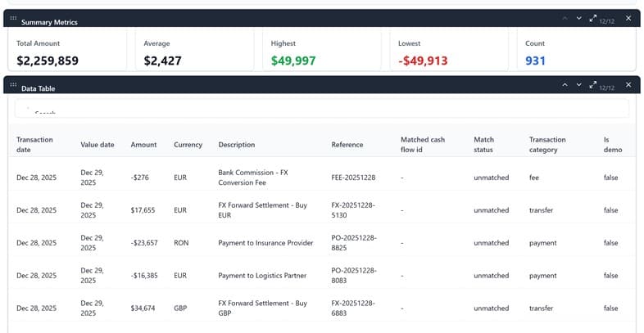The height and width of the screenshot is (333, 644).
Task: Move the Summary Metrics panel down
Action: point(578,18)
